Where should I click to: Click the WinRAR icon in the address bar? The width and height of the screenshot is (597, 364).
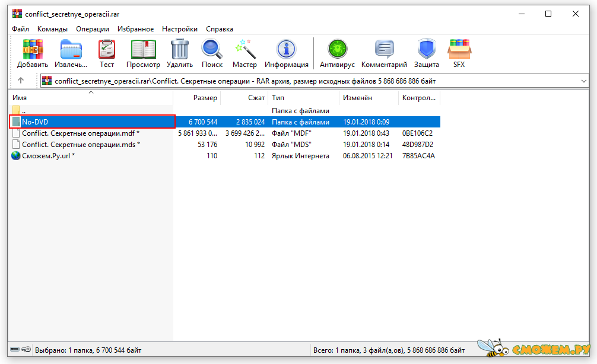click(x=47, y=81)
